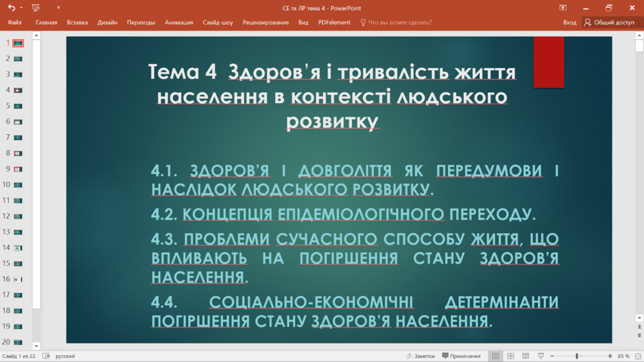Fit slide to current window icon
644x362 pixels.
coord(637,356)
